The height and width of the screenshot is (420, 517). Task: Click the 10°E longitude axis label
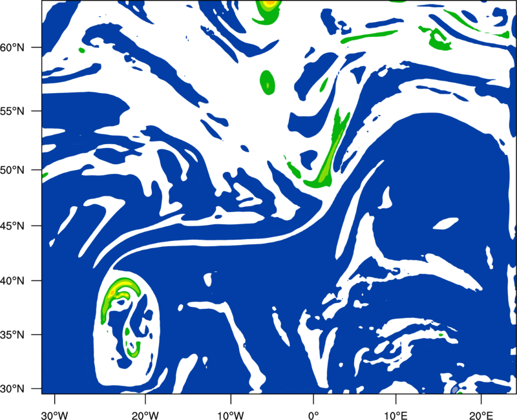click(396, 415)
